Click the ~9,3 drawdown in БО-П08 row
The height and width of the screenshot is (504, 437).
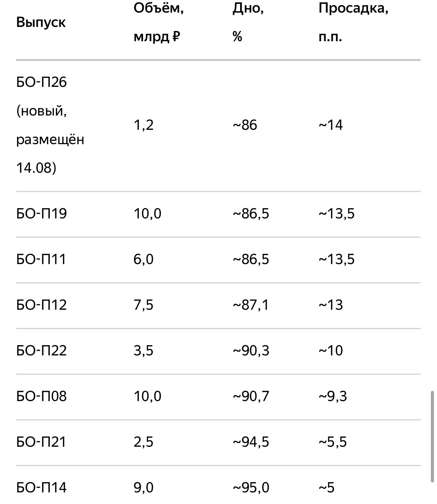332,396
